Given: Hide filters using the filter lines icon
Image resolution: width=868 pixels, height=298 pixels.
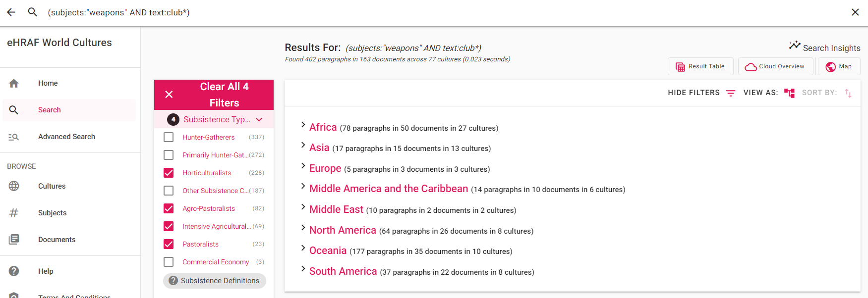Looking at the screenshot, I should pos(730,93).
